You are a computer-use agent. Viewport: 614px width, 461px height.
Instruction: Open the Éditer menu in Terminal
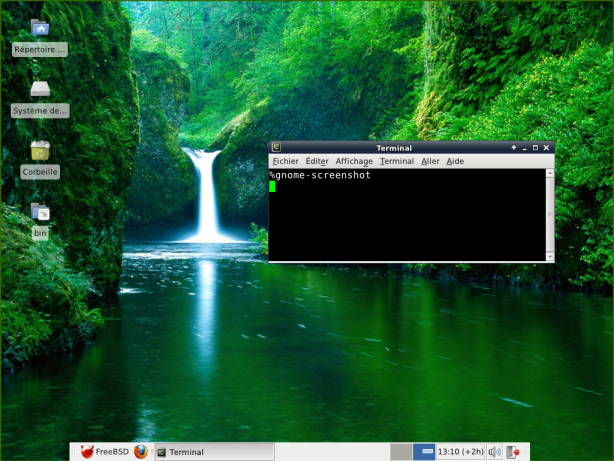tap(317, 161)
